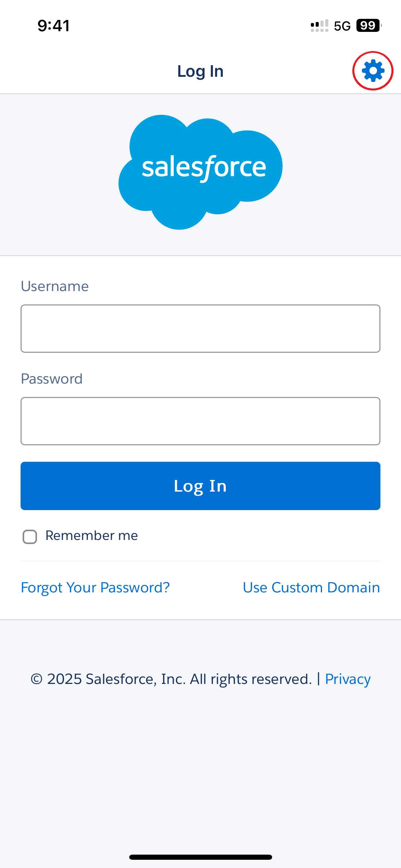Tap the Username field label
Image resolution: width=401 pixels, height=868 pixels.
pyautogui.click(x=55, y=286)
